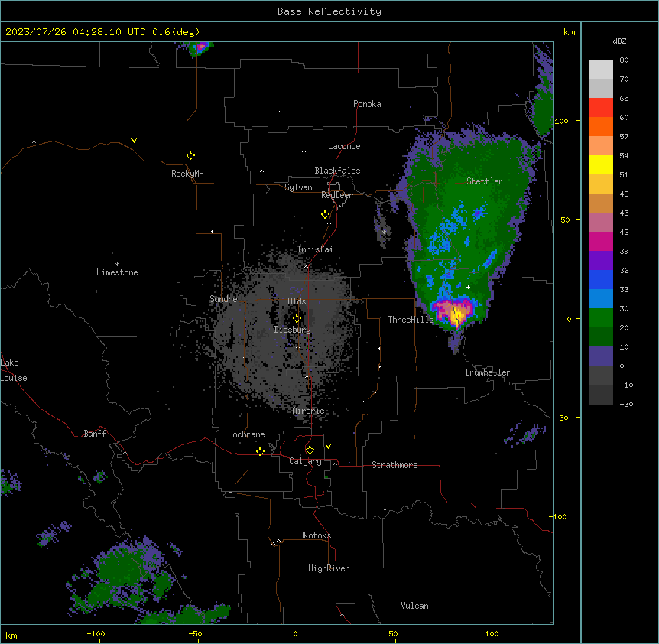Click the Lacombe city label
The image size is (659, 644).
click(x=344, y=146)
